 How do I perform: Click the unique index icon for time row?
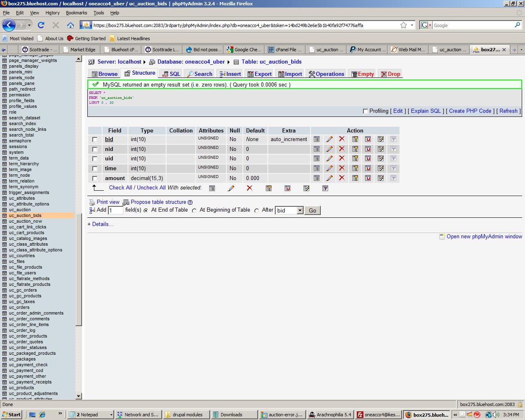tap(368, 169)
